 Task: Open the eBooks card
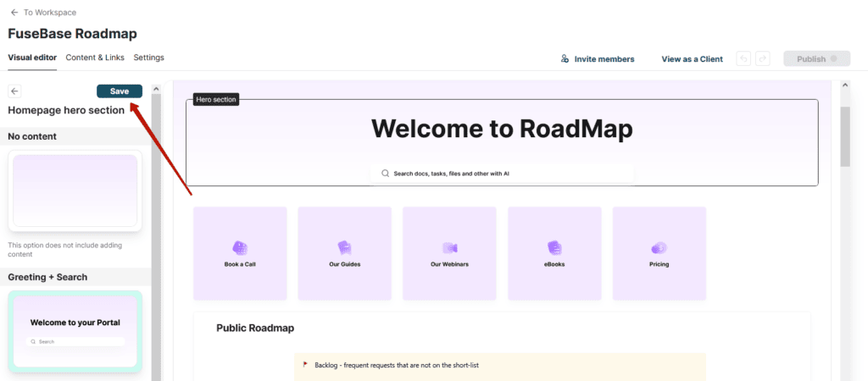pyautogui.click(x=554, y=253)
